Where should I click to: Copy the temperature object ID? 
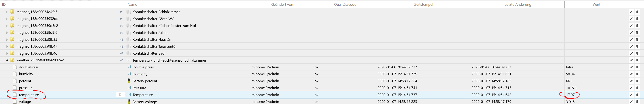coord(120,95)
